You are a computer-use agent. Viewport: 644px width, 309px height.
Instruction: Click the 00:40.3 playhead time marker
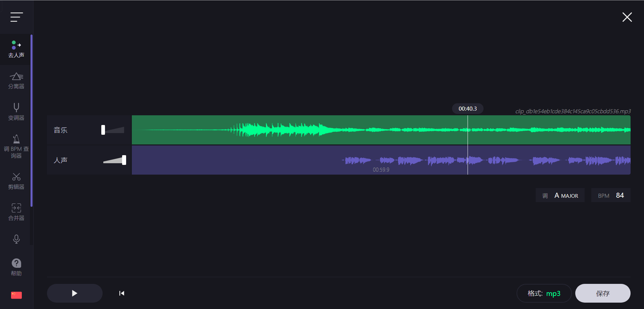pos(468,109)
